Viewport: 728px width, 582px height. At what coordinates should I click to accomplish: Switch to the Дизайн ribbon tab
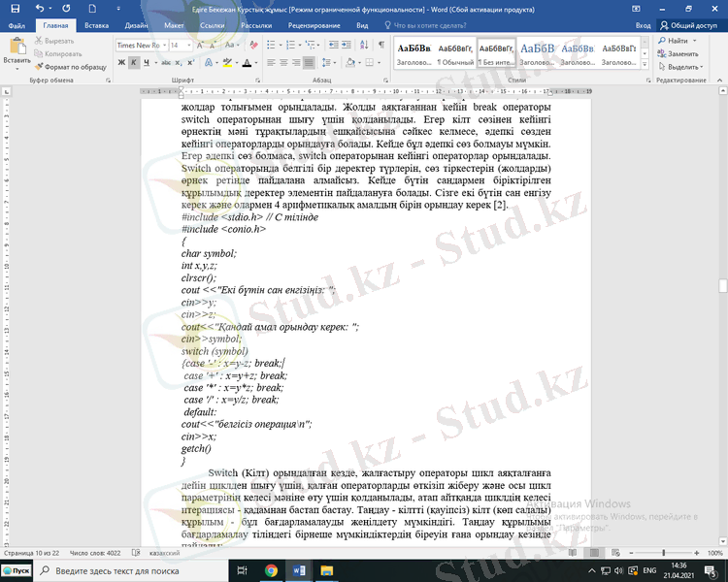point(137,25)
